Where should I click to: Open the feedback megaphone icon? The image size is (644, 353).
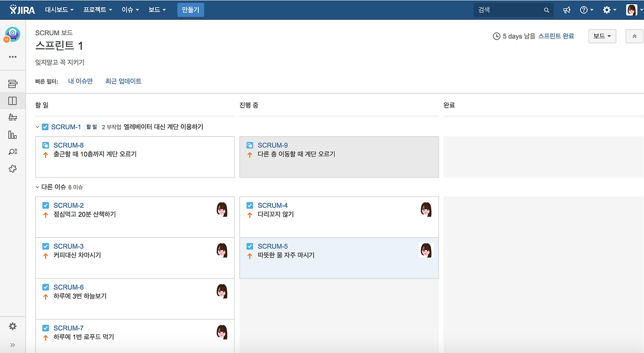567,10
